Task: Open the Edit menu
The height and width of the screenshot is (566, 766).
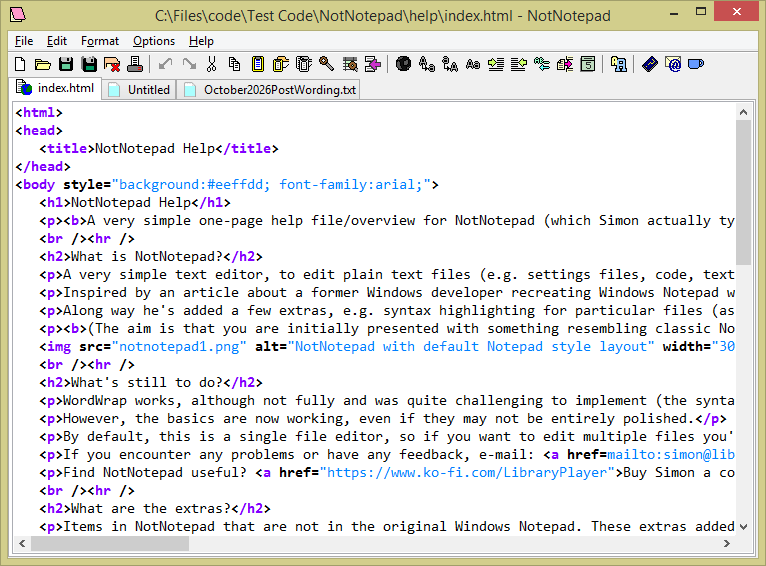Action: click(57, 41)
